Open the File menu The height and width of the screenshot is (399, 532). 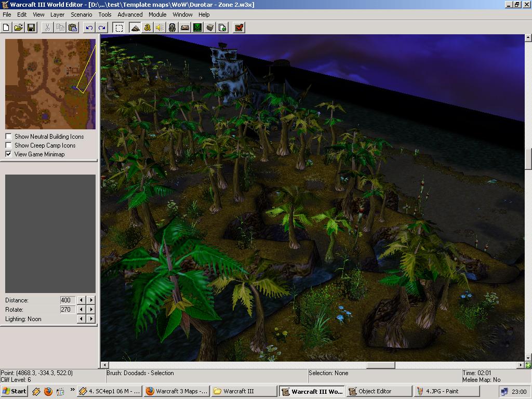(7, 15)
